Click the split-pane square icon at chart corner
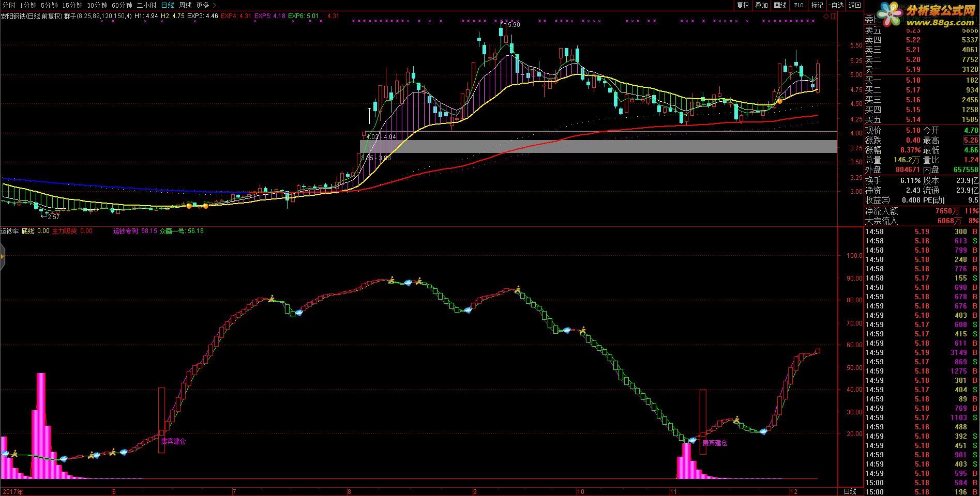The height and width of the screenshot is (496, 980). pyautogui.click(x=833, y=17)
